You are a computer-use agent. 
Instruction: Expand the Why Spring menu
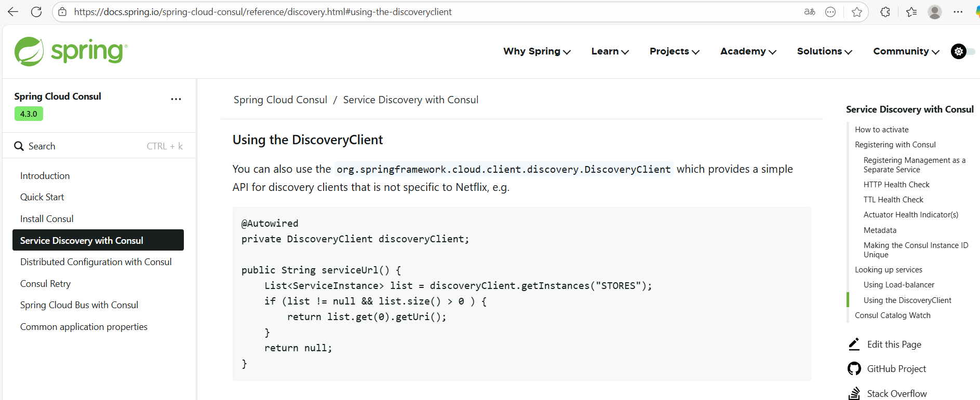537,51
